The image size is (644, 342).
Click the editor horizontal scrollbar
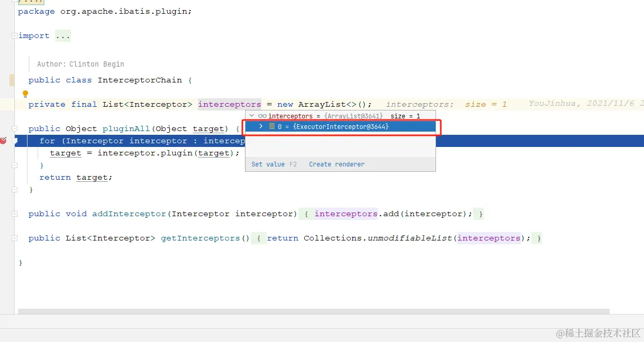[x=314, y=311]
